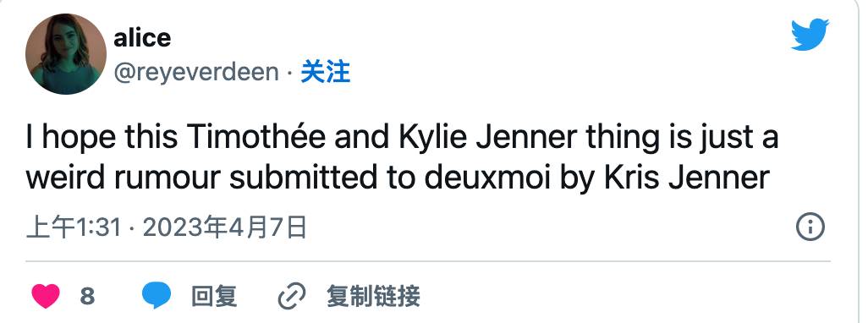Follow the account via 关注
This screenshot has height=323, width=868.
click(326, 73)
